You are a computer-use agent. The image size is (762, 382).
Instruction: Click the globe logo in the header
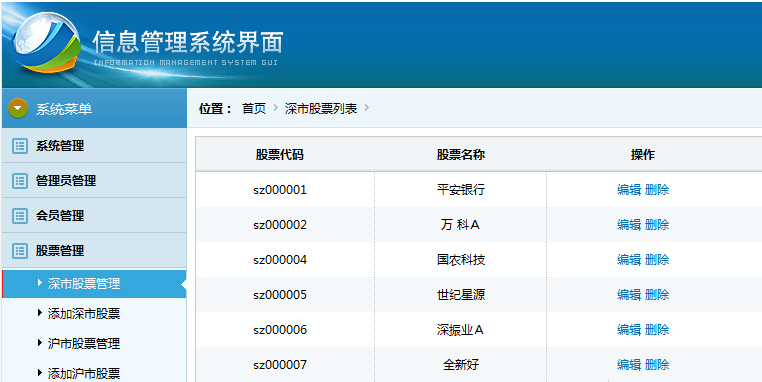(x=47, y=43)
